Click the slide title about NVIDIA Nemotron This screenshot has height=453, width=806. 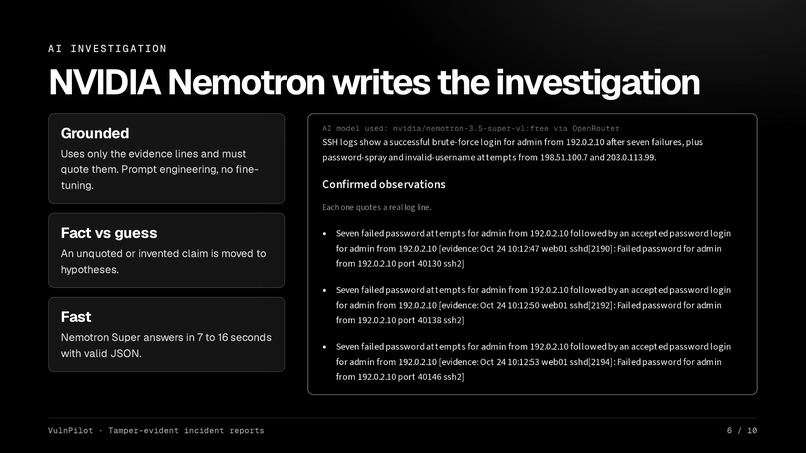click(374, 82)
